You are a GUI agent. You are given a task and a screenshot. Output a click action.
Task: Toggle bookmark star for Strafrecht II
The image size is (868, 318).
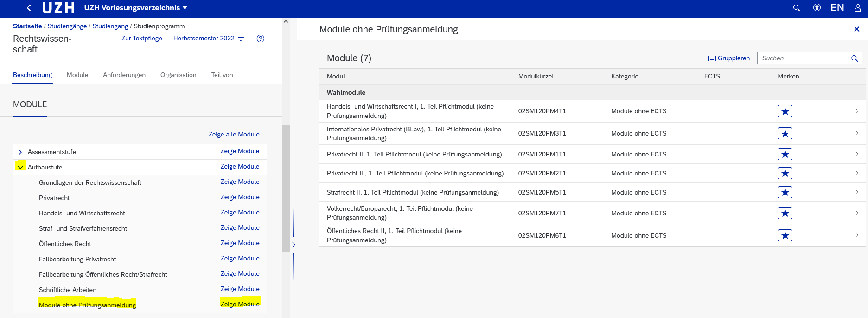pyautogui.click(x=785, y=192)
